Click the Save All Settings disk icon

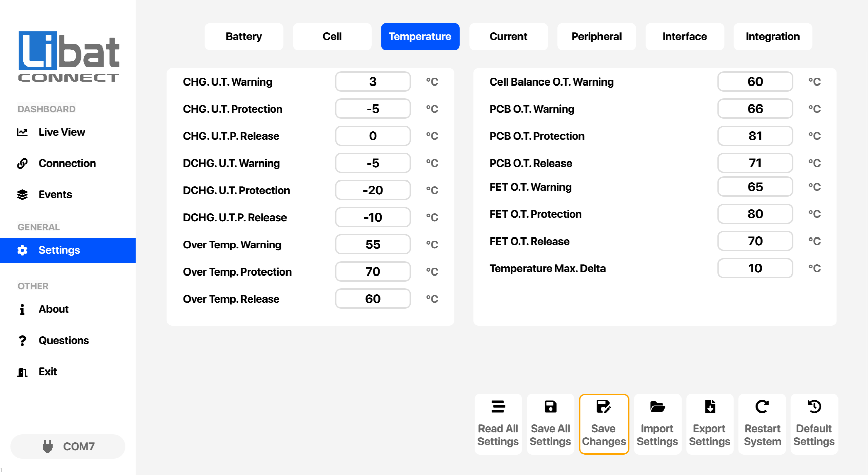point(550,406)
